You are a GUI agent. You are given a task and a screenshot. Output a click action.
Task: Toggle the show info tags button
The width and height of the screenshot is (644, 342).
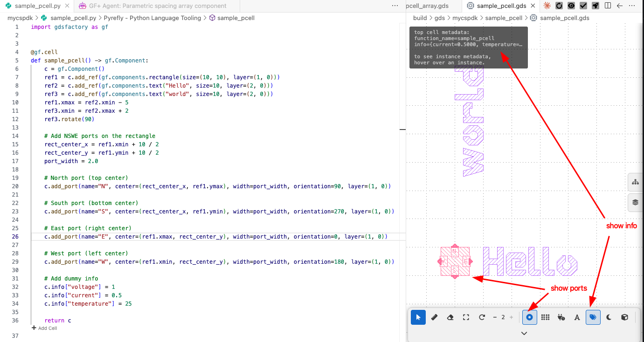pos(593,317)
